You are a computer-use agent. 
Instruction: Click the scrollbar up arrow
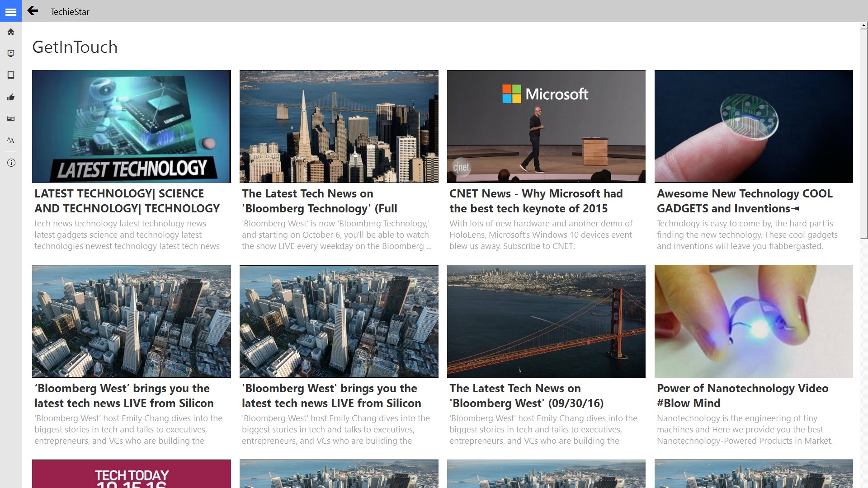click(864, 26)
